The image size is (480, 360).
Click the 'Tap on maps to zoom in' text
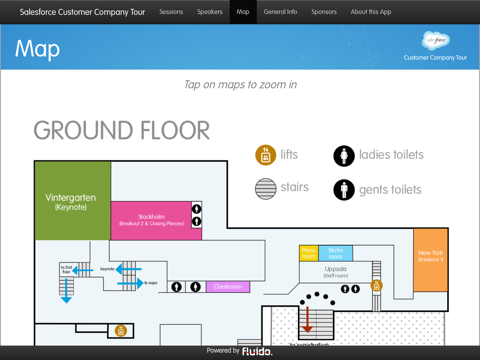point(241,85)
